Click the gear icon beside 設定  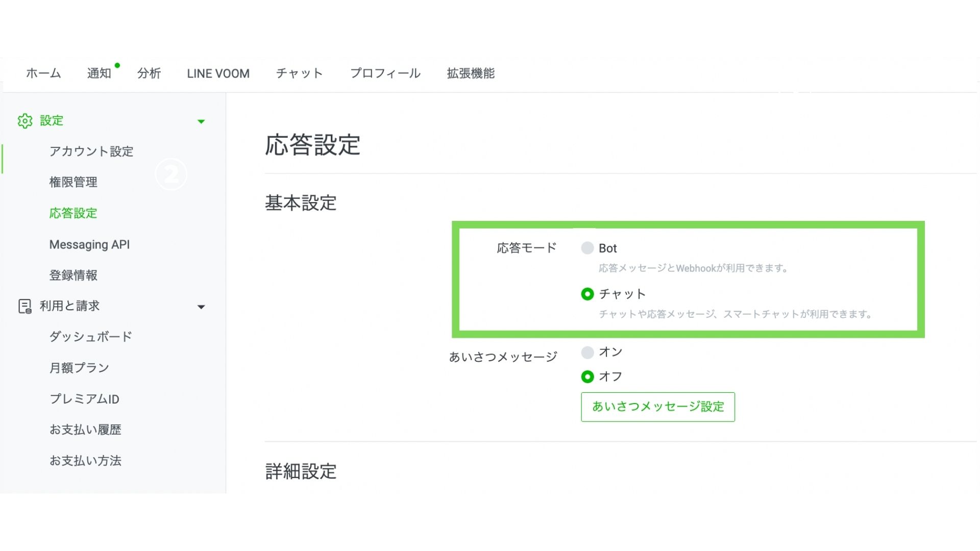(x=24, y=121)
